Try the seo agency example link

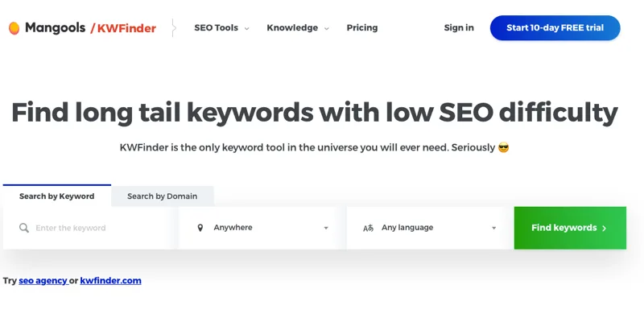click(x=43, y=281)
